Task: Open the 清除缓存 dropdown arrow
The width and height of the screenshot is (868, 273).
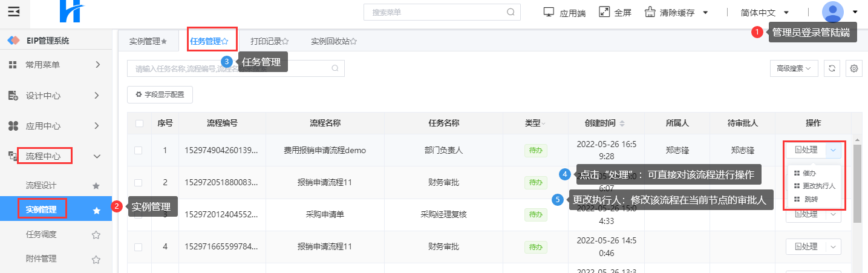Action: (x=705, y=12)
